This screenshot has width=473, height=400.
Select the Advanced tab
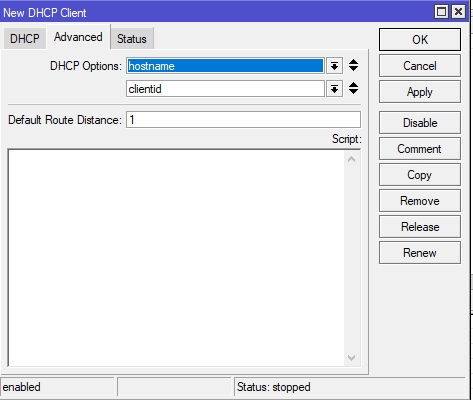78,37
